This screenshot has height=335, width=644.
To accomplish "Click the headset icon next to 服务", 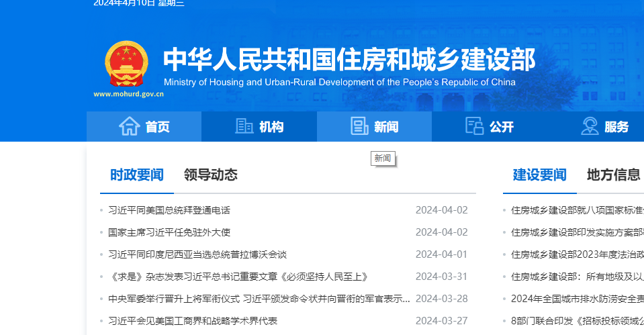I will (x=590, y=126).
